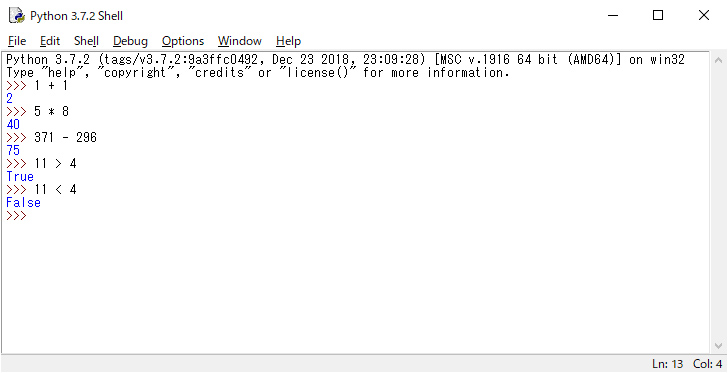Open the Shell menu
The height and width of the screenshot is (373, 728).
pos(86,41)
